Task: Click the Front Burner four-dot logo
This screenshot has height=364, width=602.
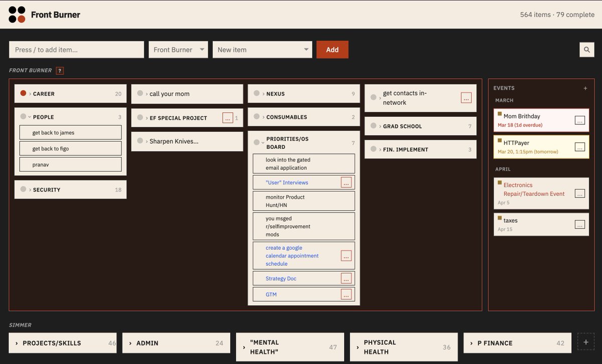Action: (x=17, y=15)
